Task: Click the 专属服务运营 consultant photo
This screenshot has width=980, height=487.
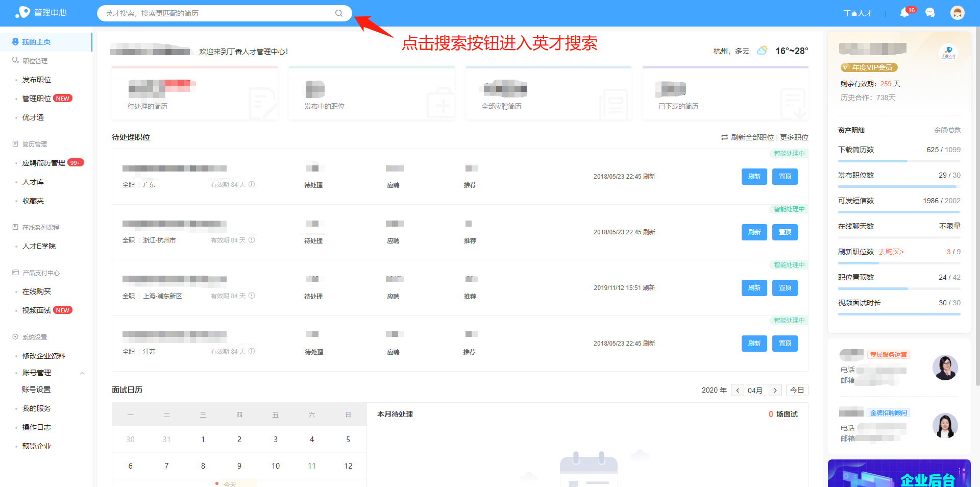Action: (x=945, y=368)
